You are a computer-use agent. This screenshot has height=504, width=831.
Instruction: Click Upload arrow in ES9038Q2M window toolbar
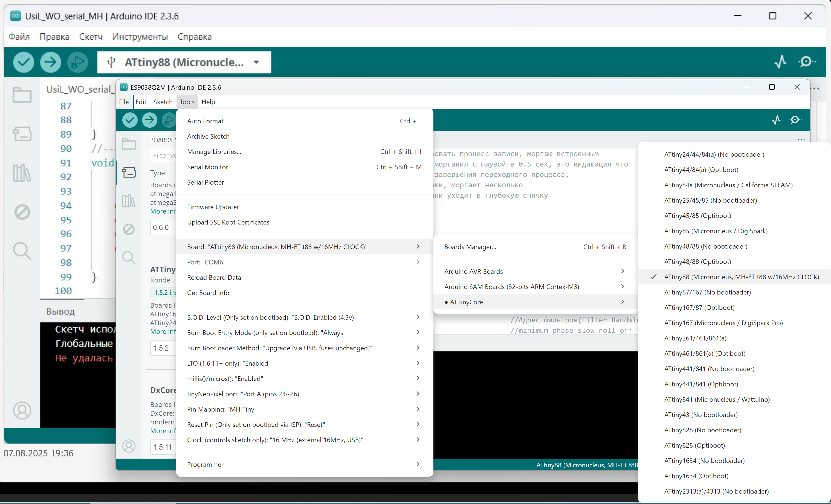click(149, 120)
